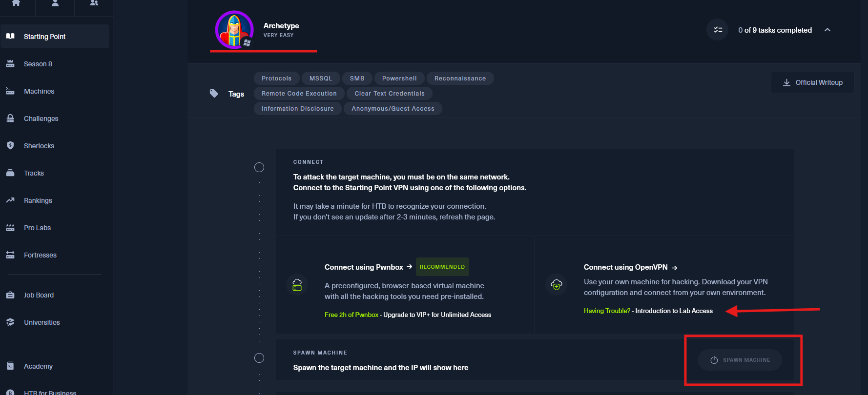
Task: Select the Powershell tag
Action: click(x=399, y=78)
